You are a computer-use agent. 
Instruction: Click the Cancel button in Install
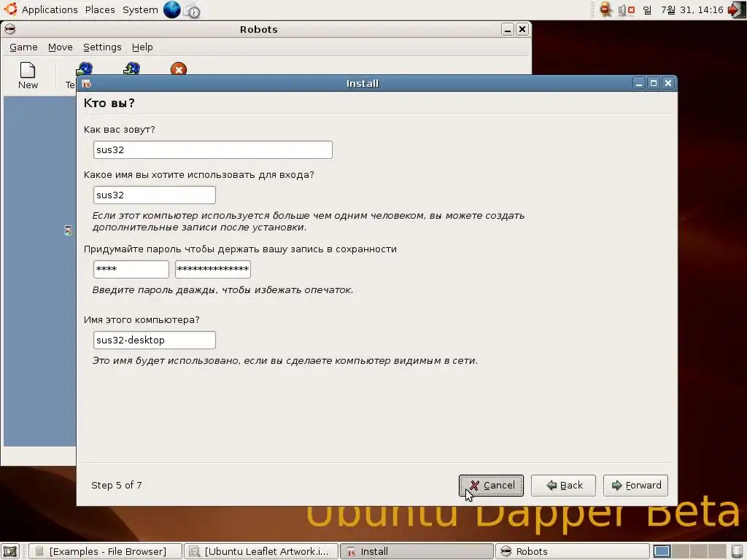pyautogui.click(x=491, y=485)
